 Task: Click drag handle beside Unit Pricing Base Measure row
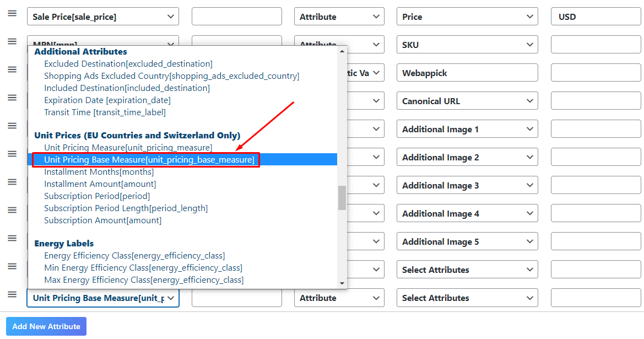coord(12,294)
